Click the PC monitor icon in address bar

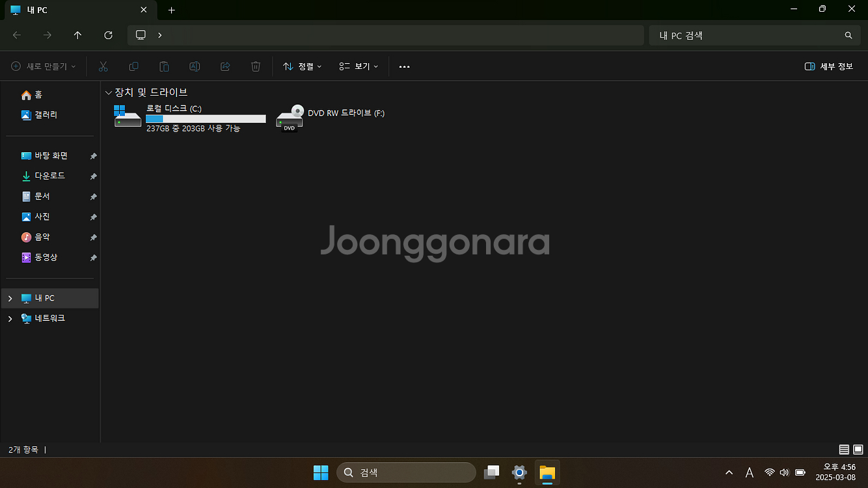tap(141, 35)
